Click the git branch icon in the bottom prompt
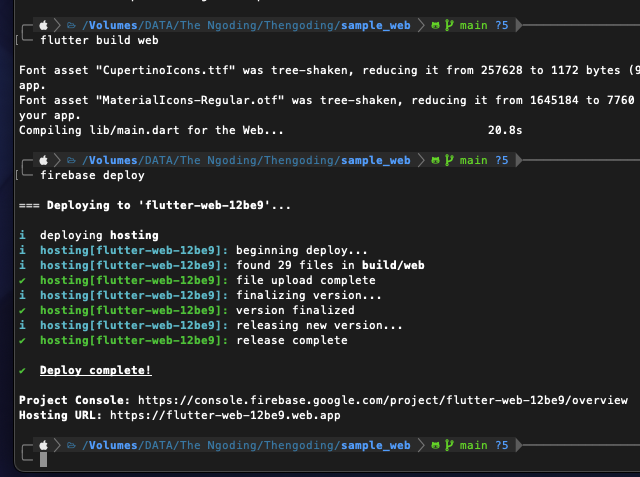Screen dimensions: 640x477 coord(449,445)
